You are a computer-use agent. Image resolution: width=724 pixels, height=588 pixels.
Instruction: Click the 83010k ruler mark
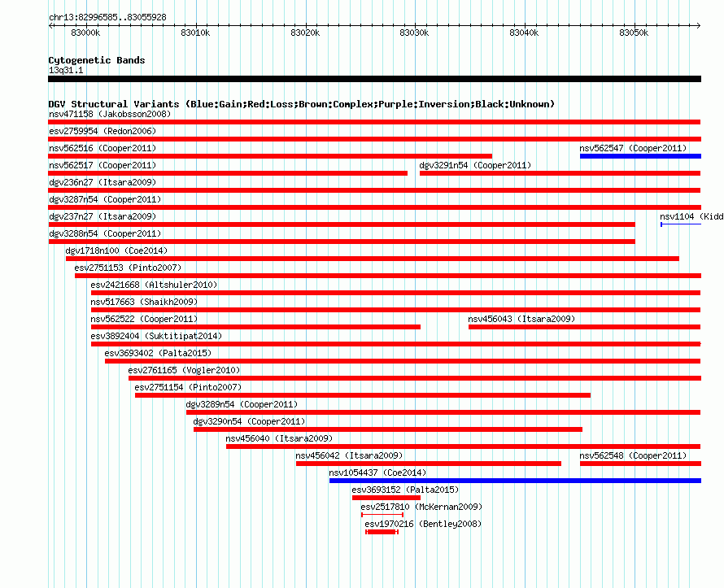[x=195, y=33]
